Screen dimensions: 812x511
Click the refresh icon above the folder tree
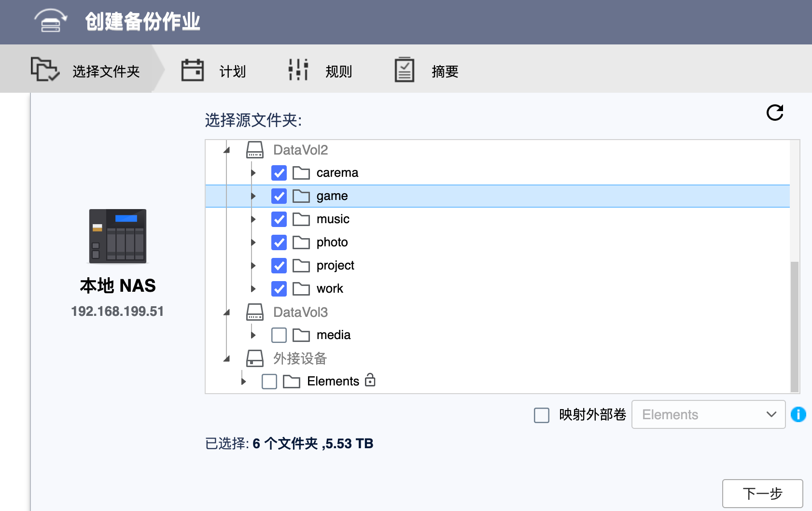(774, 113)
